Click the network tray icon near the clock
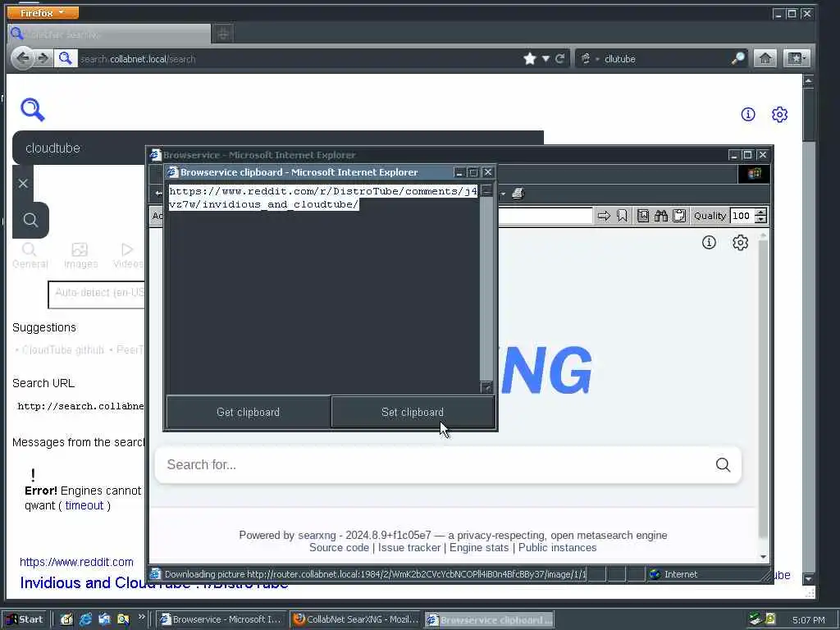 756,619
